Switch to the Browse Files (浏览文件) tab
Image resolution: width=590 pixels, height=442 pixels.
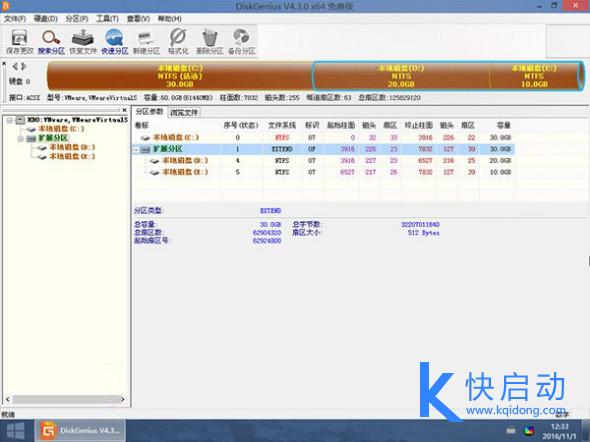coord(184,112)
